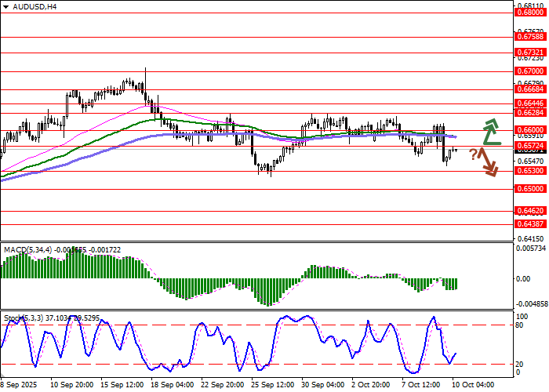The image size is (549, 392).
Task: Click the 20 level on the Stochastic scale
Action: [x=519, y=365]
